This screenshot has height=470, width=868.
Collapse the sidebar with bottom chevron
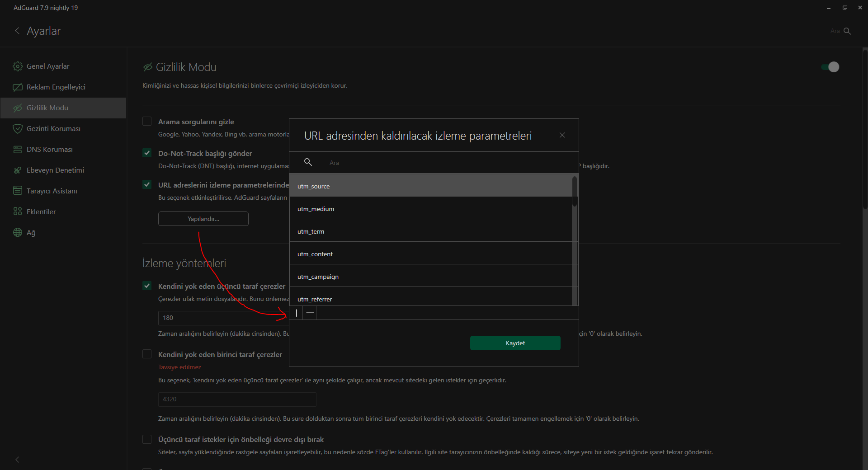pyautogui.click(x=17, y=460)
